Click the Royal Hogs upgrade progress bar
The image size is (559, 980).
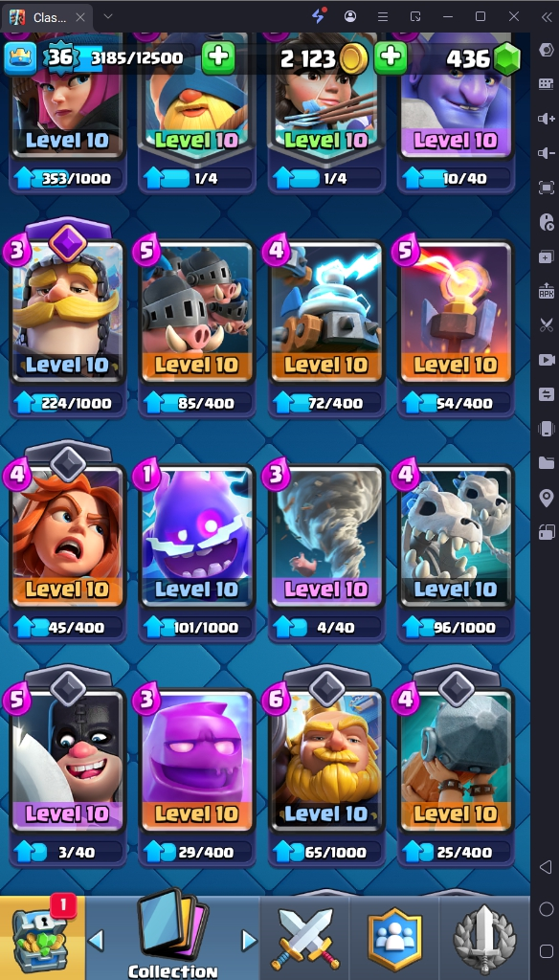click(x=196, y=403)
